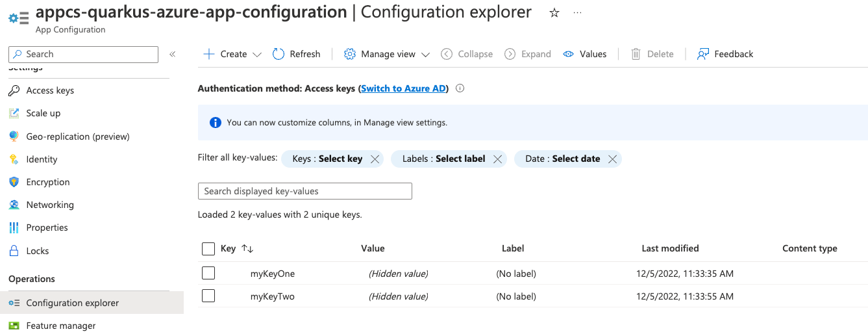This screenshot has height=336, width=868.
Task: Remove the Date filter with its X
Action: coord(612,159)
